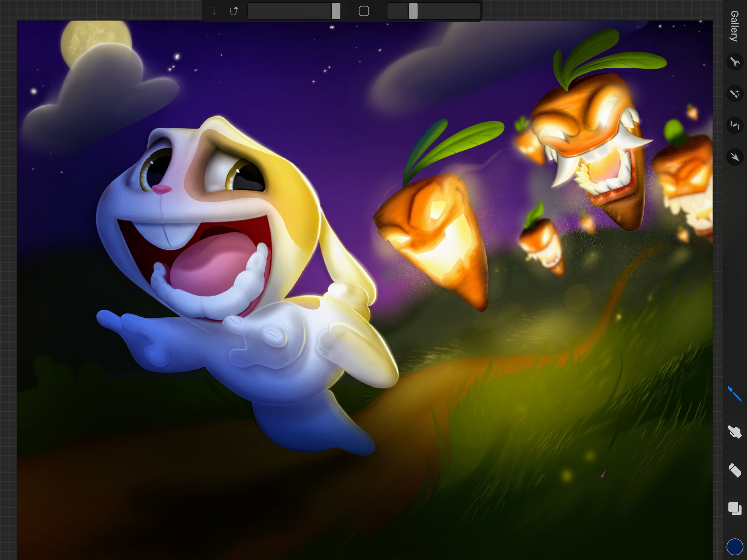Open the Adjustments magic wand menu

[x=735, y=94]
